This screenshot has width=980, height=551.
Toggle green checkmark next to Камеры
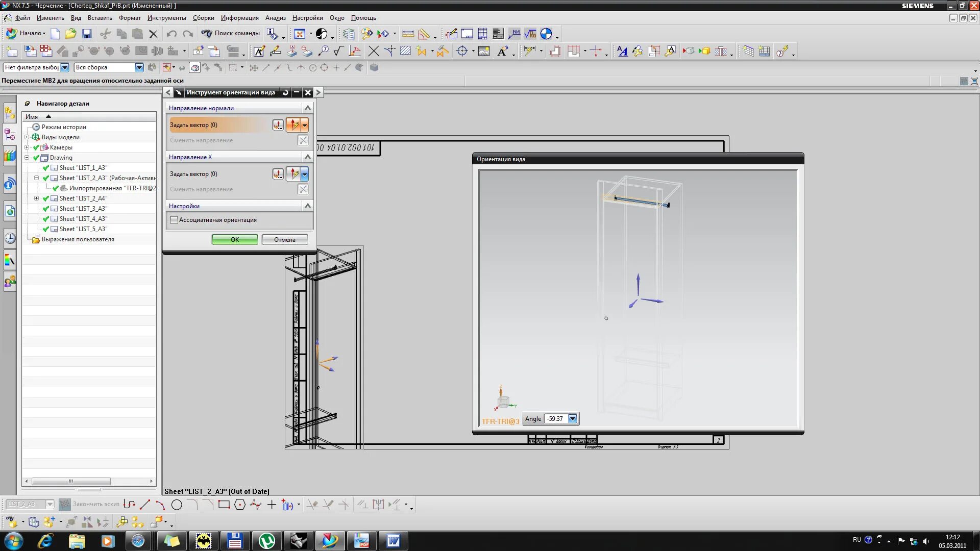[x=36, y=147]
